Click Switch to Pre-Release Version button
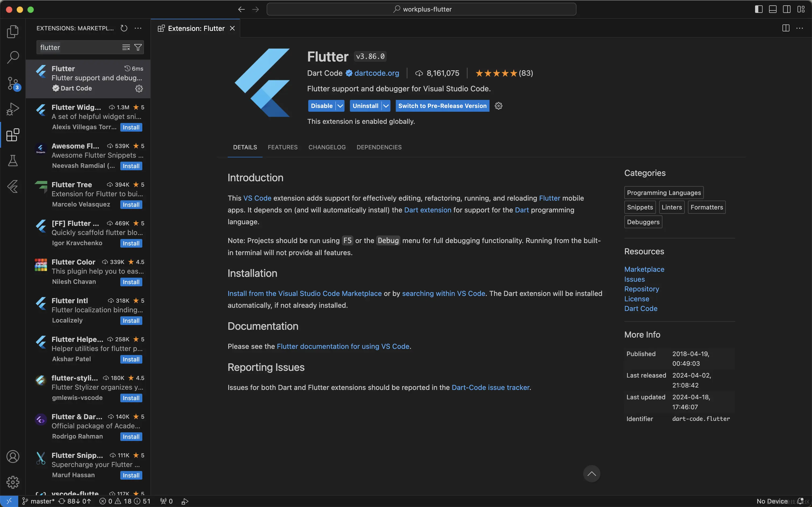 pyautogui.click(x=442, y=106)
